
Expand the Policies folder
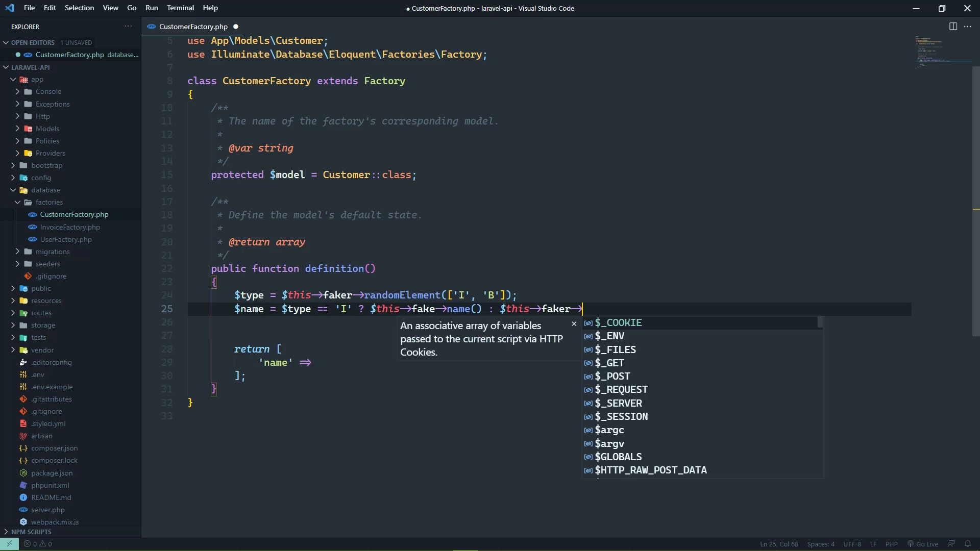coord(47,141)
